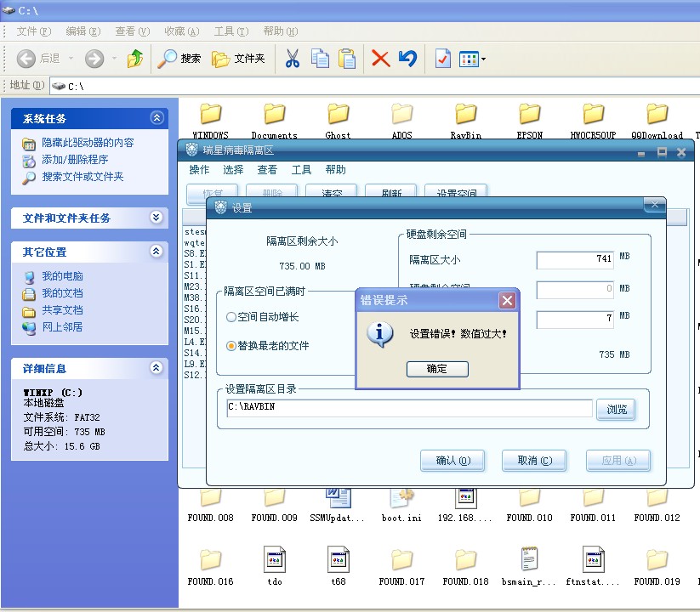Open the Views dropdown icon
Viewport: 700px width, 612px height.
coord(472,59)
